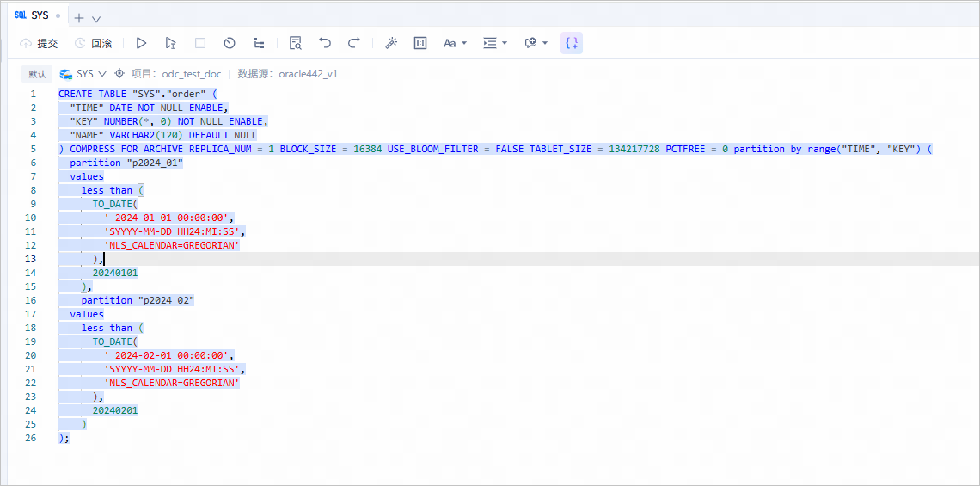Open the tab list chevron
Image resolution: width=980 pixels, height=486 pixels.
95,19
